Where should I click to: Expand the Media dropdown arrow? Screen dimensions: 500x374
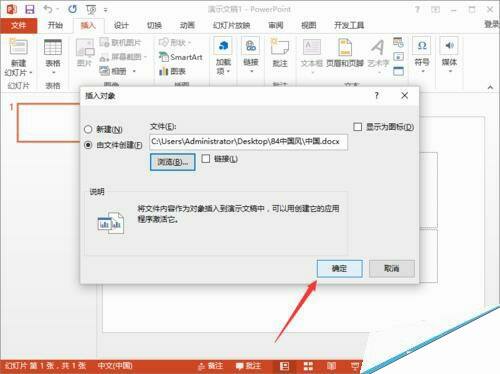tap(450, 71)
